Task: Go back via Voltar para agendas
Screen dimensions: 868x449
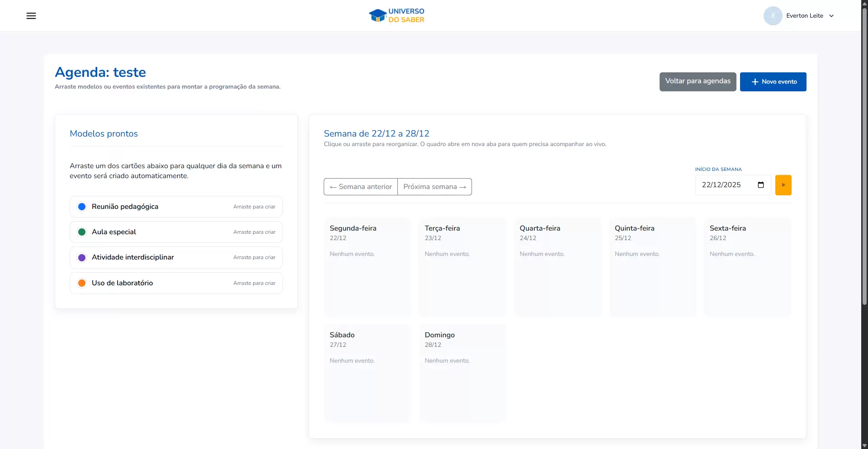Action: [698, 82]
